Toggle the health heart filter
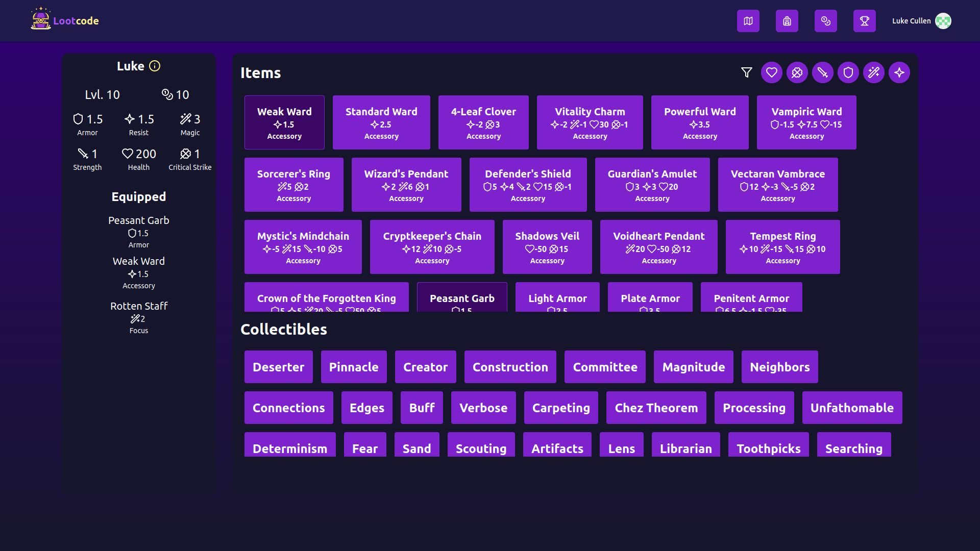980x551 pixels. click(x=772, y=72)
